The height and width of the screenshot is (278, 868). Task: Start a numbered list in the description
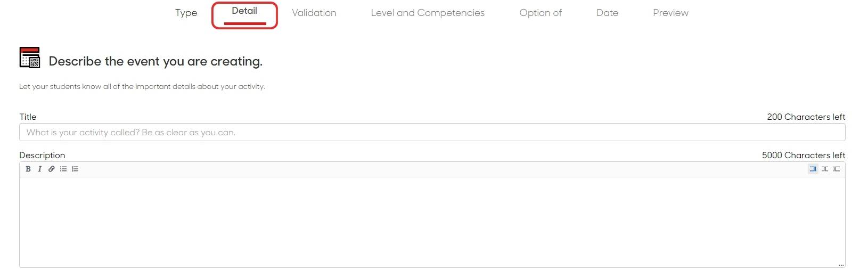(x=75, y=169)
